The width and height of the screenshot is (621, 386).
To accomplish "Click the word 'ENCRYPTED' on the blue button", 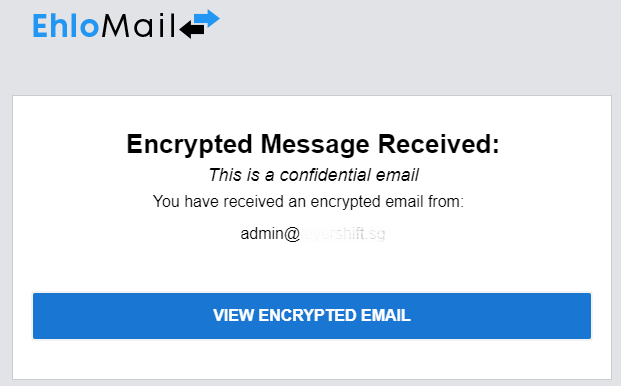I will tap(307, 316).
